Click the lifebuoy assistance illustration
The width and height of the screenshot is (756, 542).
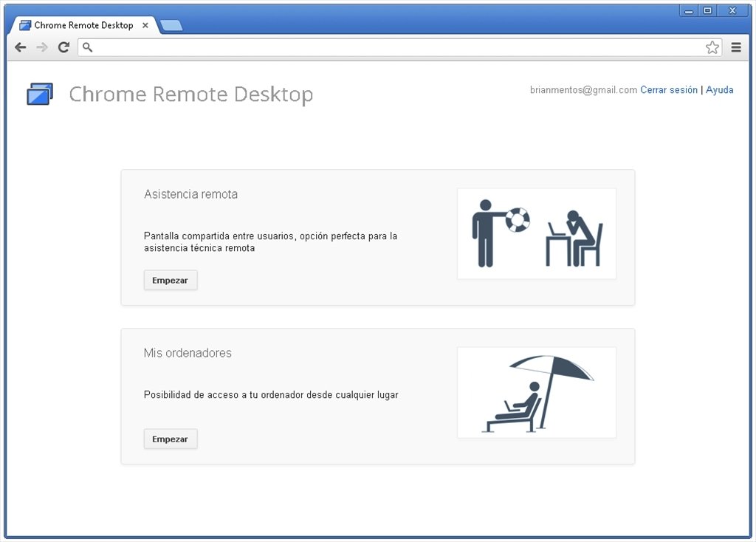(537, 233)
